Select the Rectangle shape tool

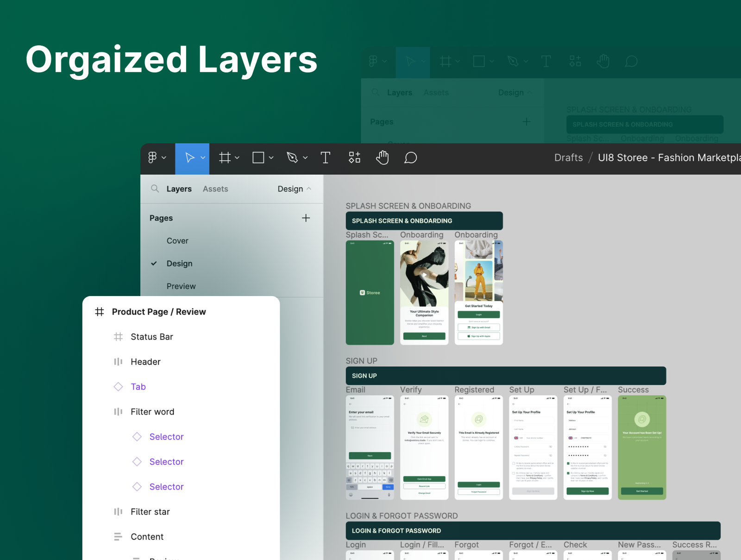258,158
